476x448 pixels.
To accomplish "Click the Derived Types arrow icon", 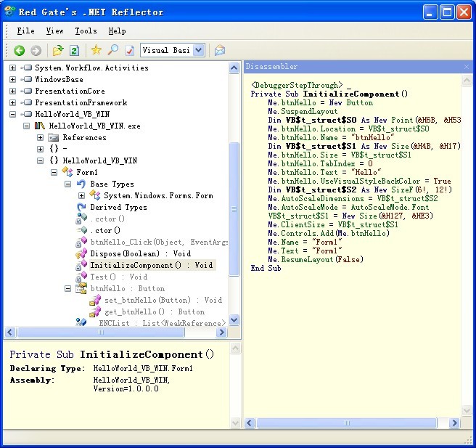I will click(x=81, y=207).
